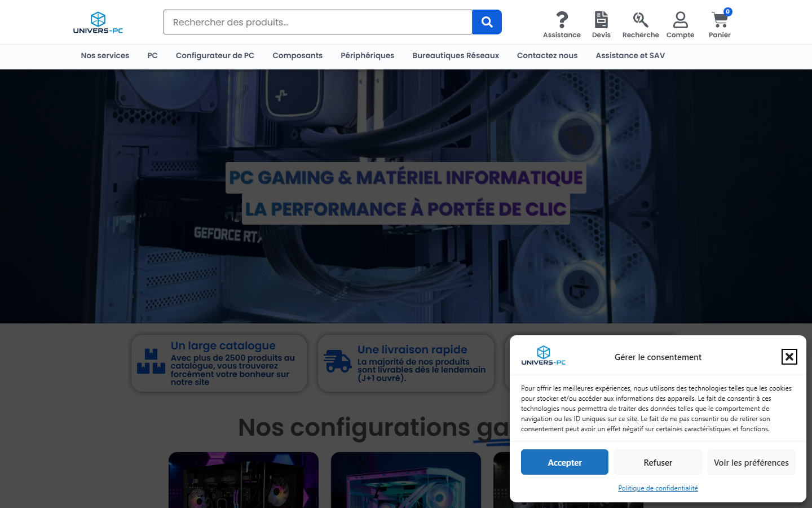The image size is (812, 508).
Task: Open the Périphériques menu
Action: pyautogui.click(x=368, y=55)
